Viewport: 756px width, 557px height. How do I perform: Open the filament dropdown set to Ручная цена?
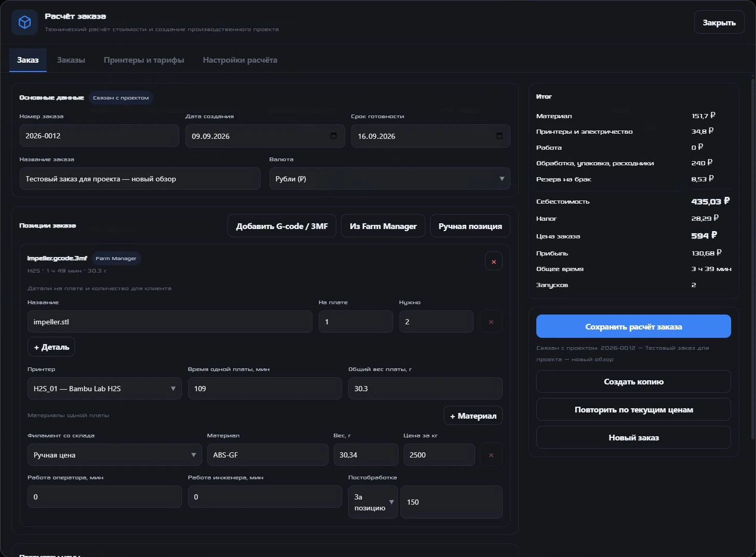click(115, 455)
